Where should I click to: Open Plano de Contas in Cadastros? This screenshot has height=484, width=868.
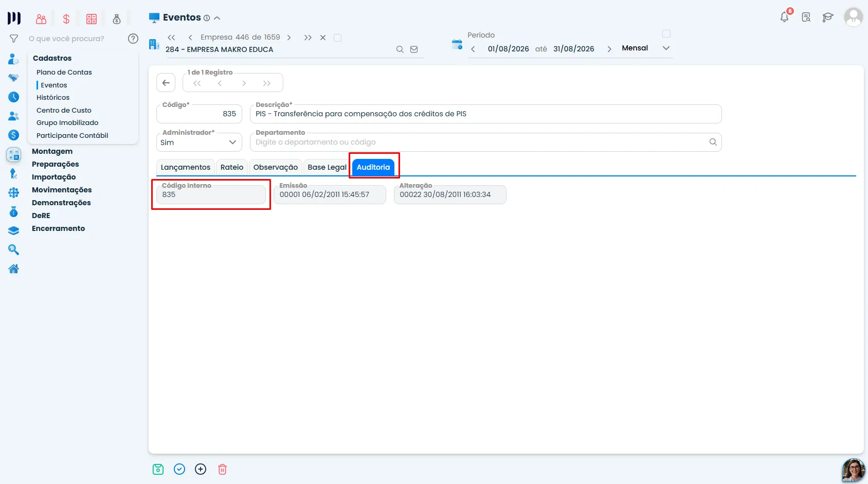[x=64, y=72]
